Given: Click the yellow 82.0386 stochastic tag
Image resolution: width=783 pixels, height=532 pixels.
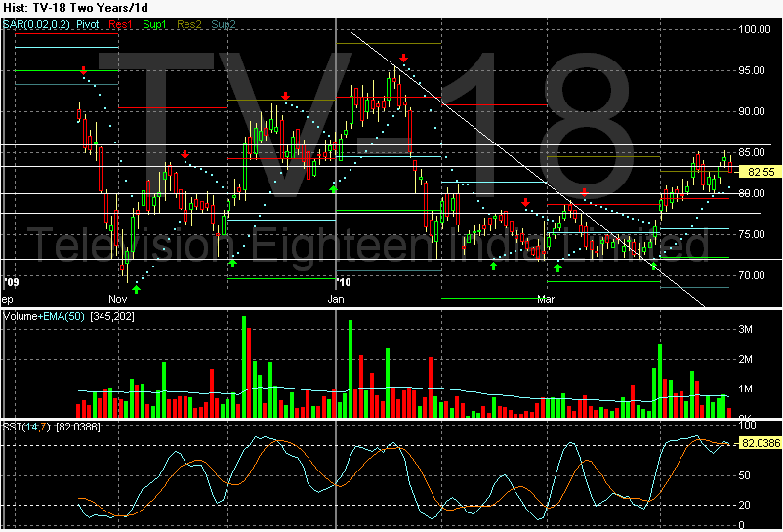Looking at the screenshot, I should pyautogui.click(x=760, y=443).
